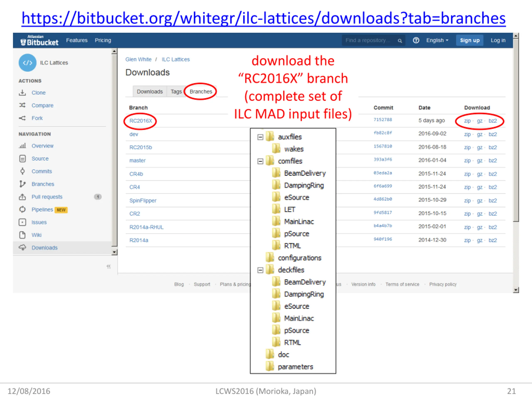Switch to the Downloads tab

pos(150,92)
